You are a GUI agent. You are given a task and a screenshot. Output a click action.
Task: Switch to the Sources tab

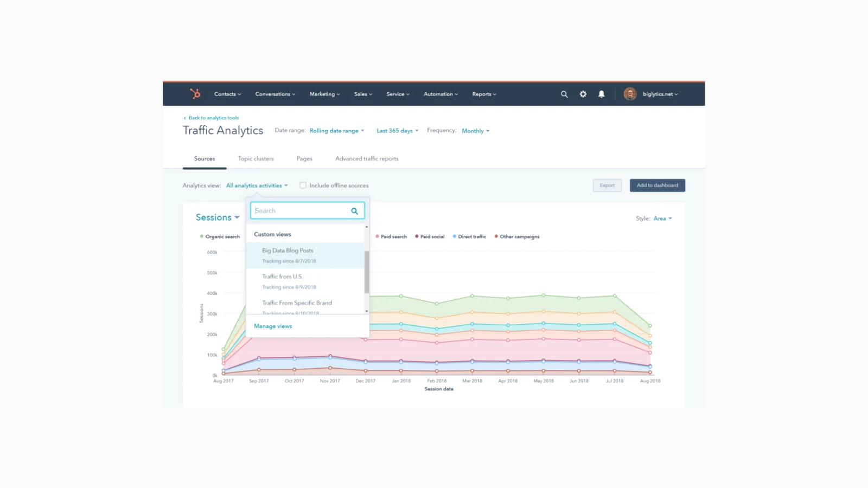(205, 159)
